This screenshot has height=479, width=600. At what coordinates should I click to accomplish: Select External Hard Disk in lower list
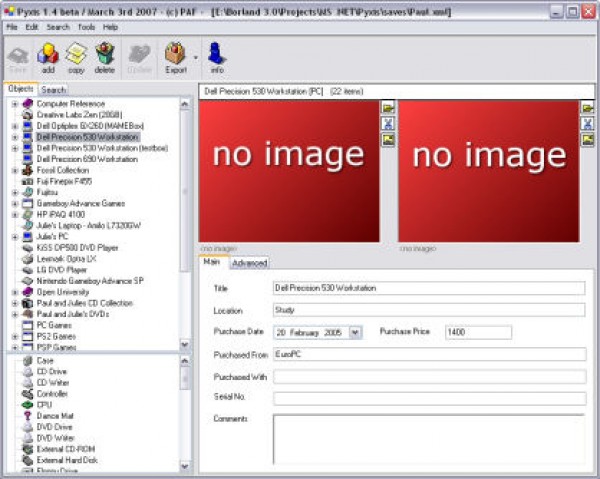(x=67, y=460)
